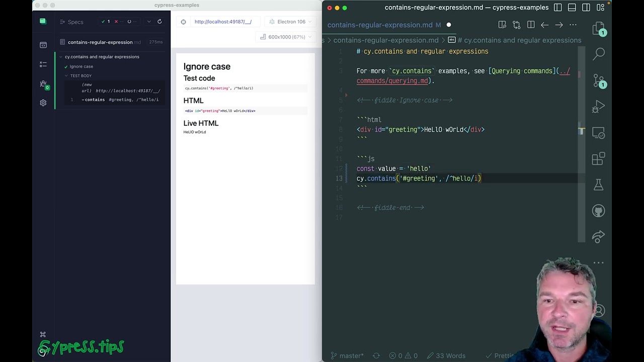Open markdown preview to the side
This screenshot has height=362, width=644.
tap(502, 25)
